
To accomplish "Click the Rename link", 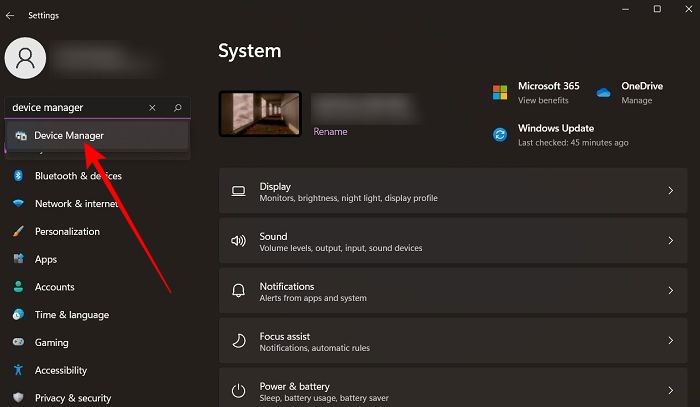I will pyautogui.click(x=330, y=132).
